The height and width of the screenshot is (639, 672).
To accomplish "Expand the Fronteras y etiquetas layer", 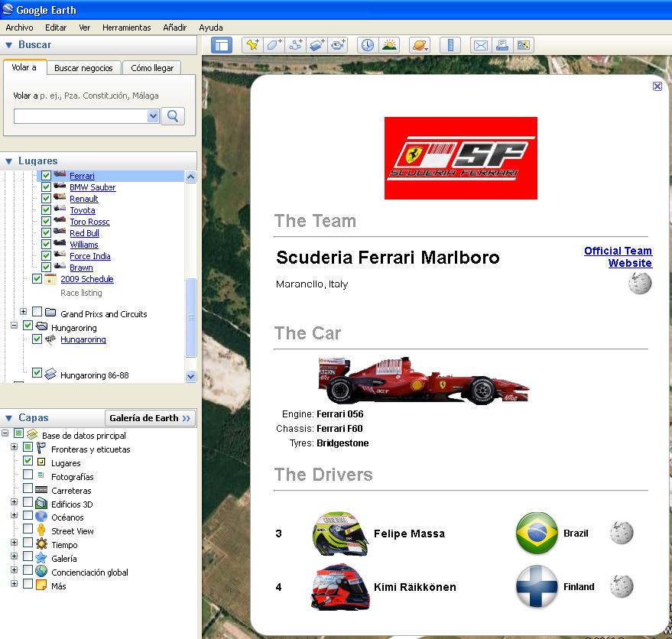I will coord(14,447).
